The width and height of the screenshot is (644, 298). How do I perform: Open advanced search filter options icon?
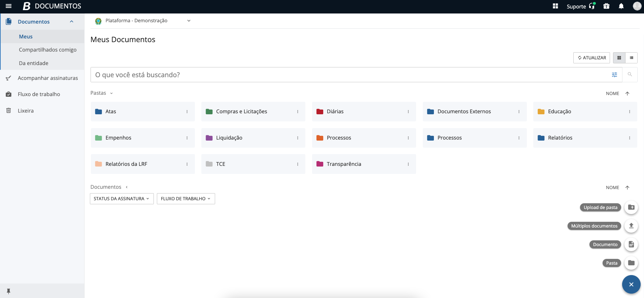pyautogui.click(x=614, y=75)
